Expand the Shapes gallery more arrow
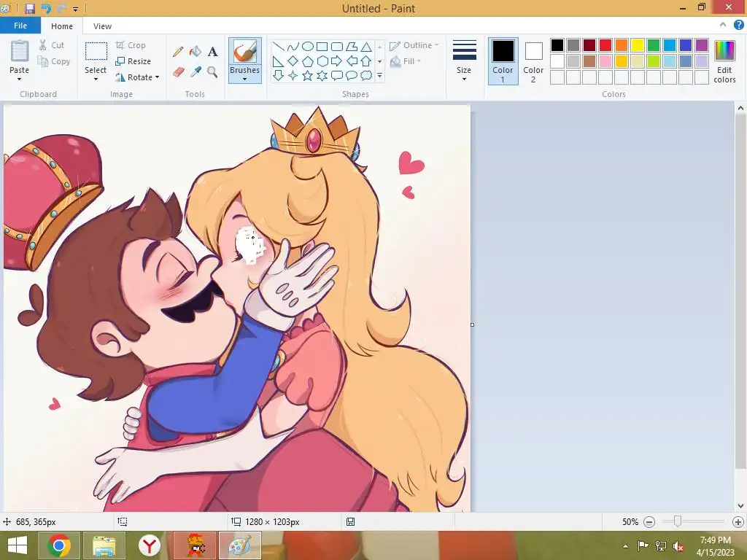 (379, 75)
